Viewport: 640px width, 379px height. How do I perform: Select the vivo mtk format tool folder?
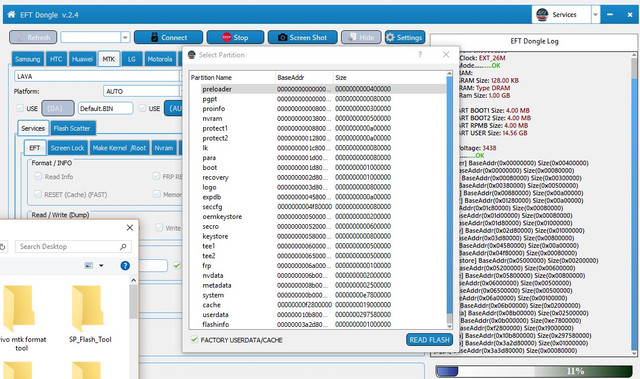coord(21,319)
